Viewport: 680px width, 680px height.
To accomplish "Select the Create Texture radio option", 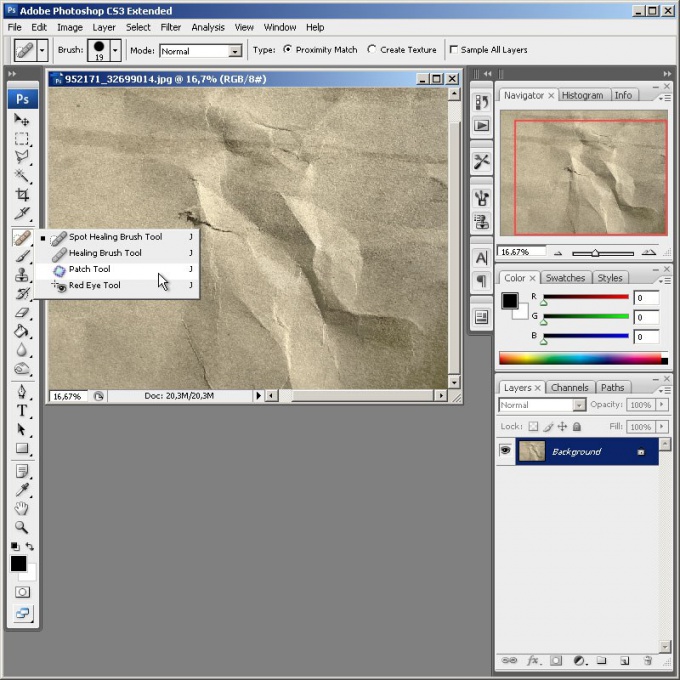I will (x=371, y=49).
